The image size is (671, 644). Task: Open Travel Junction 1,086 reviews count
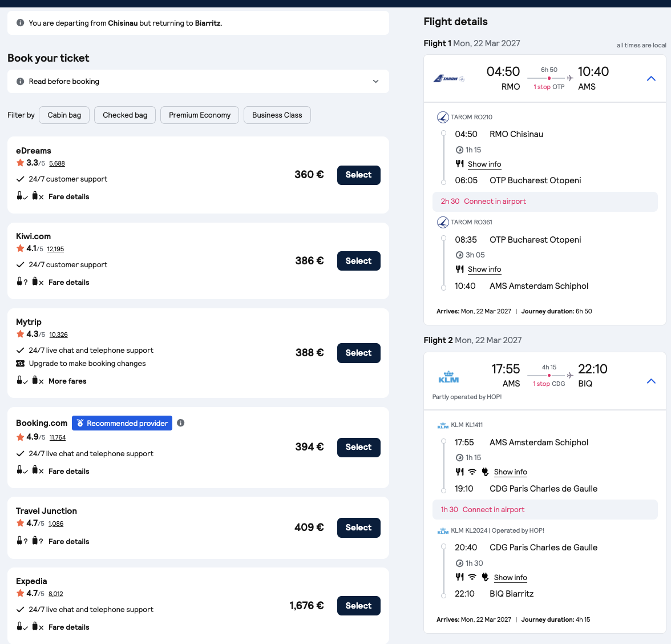(x=56, y=524)
